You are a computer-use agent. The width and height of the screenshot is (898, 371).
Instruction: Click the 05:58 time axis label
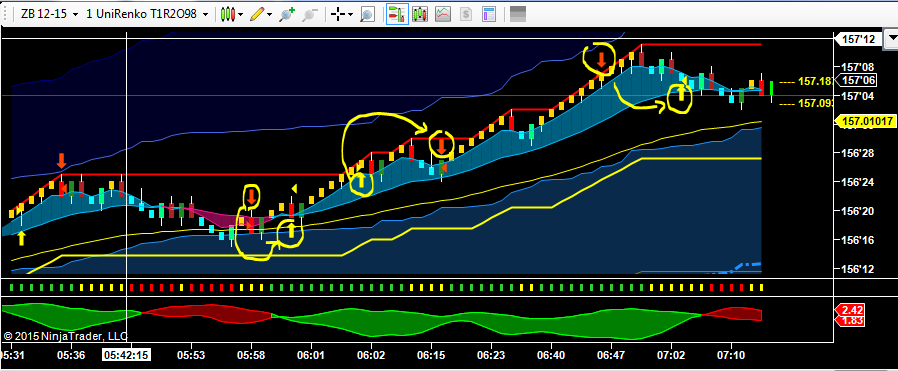(x=251, y=355)
